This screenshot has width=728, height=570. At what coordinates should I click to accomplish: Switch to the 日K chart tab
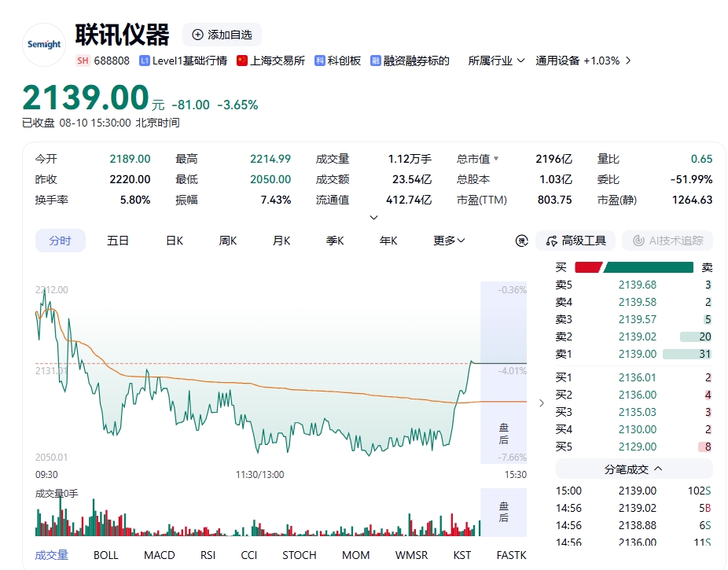click(175, 241)
